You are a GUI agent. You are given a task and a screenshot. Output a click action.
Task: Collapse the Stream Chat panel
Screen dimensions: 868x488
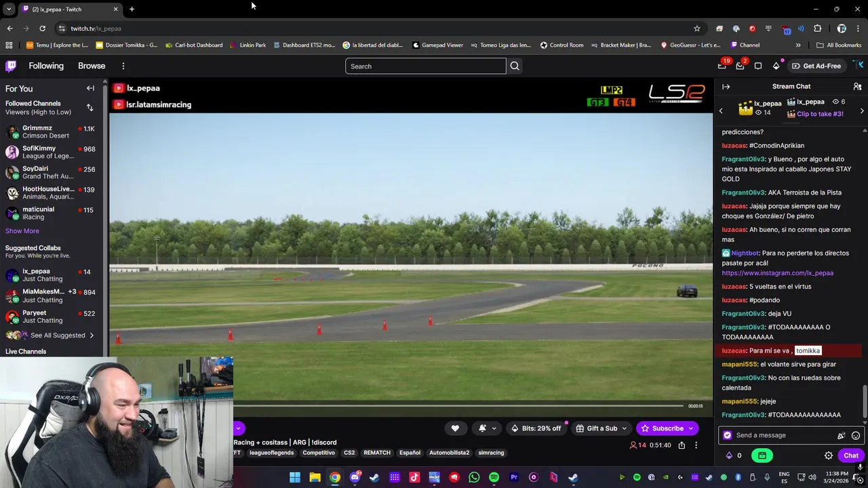[x=726, y=87]
